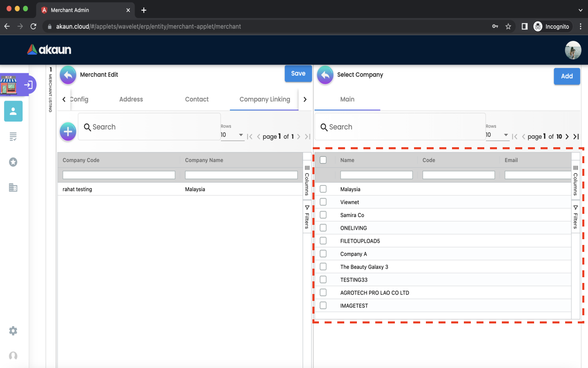Click the star badge icon in sidebar
This screenshot has width=588, height=368.
pyautogui.click(x=13, y=162)
